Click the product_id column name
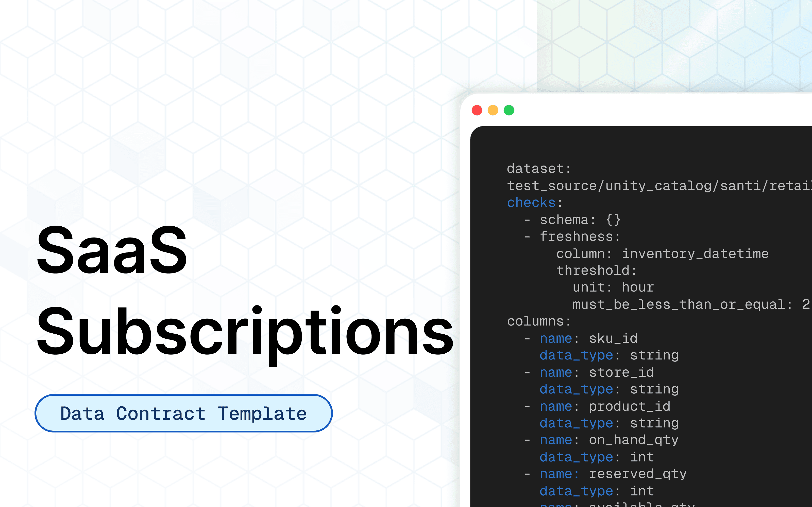Image resolution: width=812 pixels, height=507 pixels. (630, 406)
